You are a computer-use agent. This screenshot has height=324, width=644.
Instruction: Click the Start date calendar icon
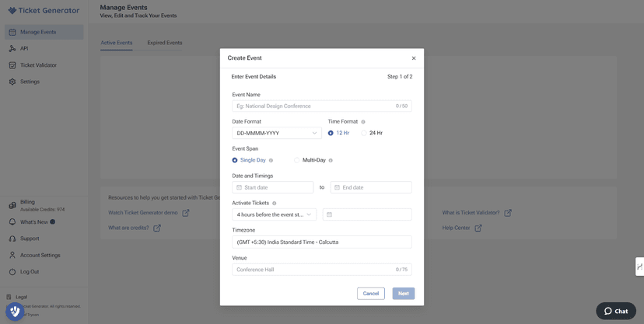(x=240, y=187)
